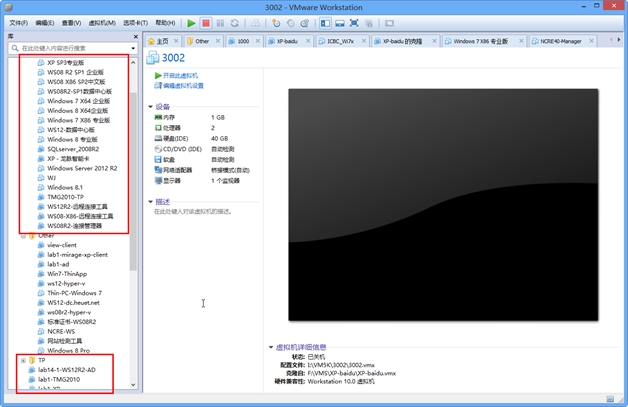The height and width of the screenshot is (407, 628).
Task: Close the Windows 7 X86 专业版 tab
Action: click(x=521, y=41)
